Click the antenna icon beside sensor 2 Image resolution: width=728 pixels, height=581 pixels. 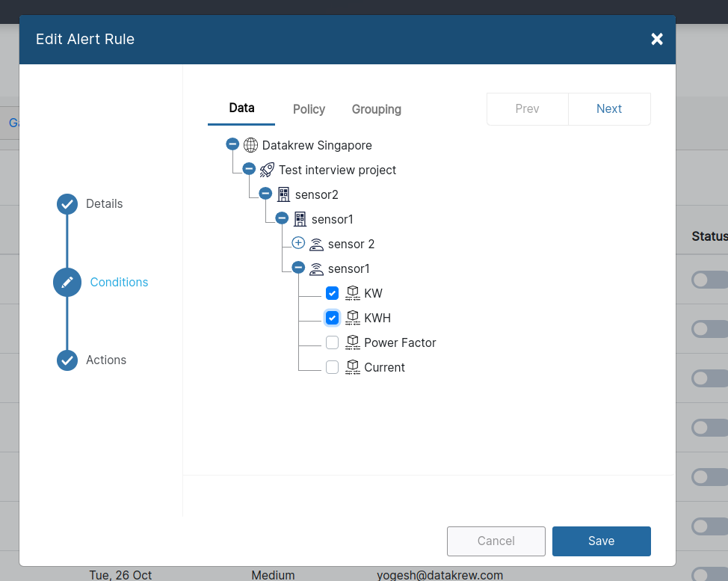(316, 243)
